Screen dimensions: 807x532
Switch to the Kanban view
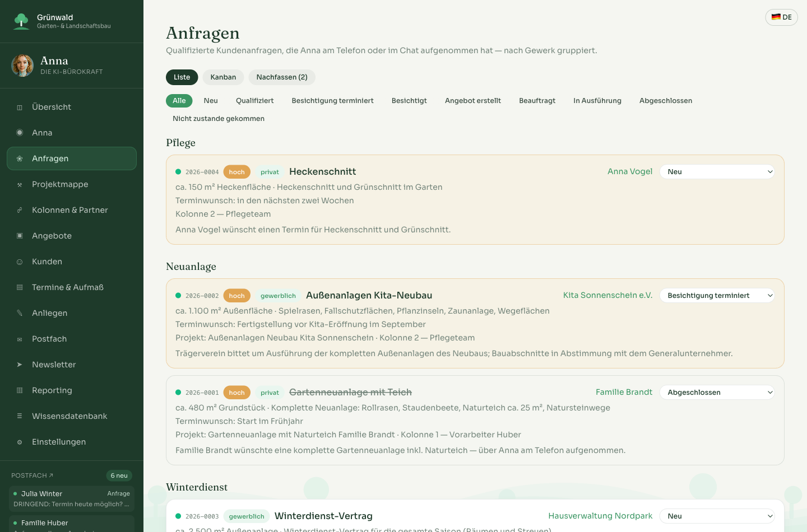(x=223, y=77)
